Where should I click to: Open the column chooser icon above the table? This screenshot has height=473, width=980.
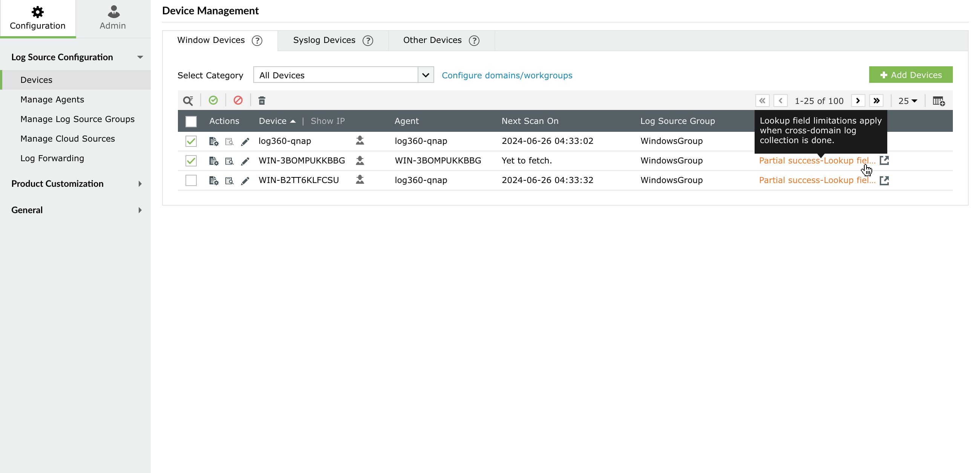click(x=938, y=101)
